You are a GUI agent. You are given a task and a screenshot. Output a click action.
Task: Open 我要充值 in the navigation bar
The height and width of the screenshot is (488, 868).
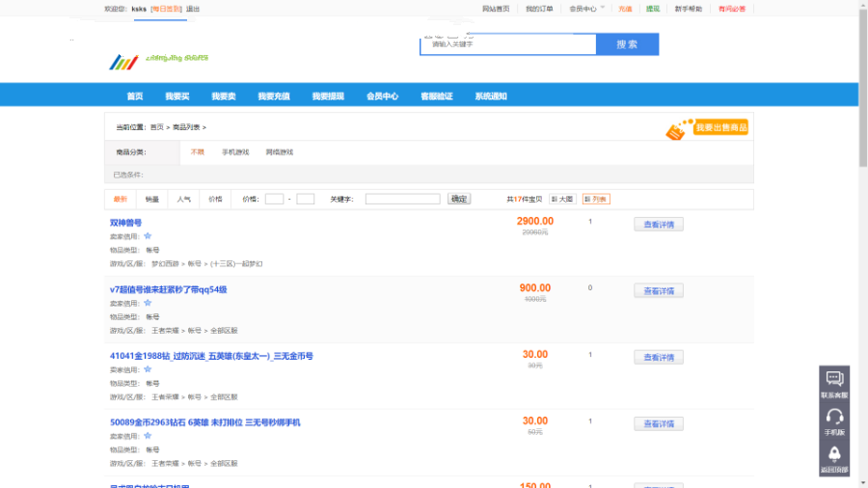pos(274,96)
